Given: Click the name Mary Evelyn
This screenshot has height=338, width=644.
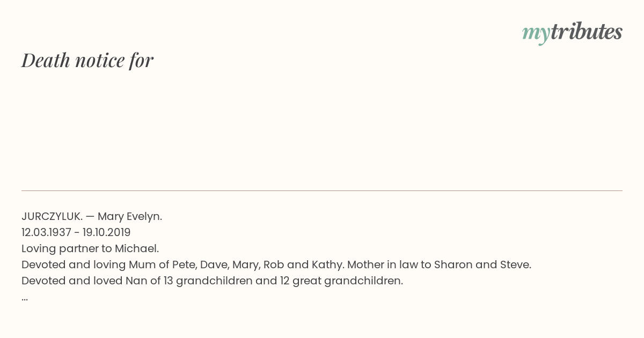Looking at the screenshot, I should click(130, 216).
